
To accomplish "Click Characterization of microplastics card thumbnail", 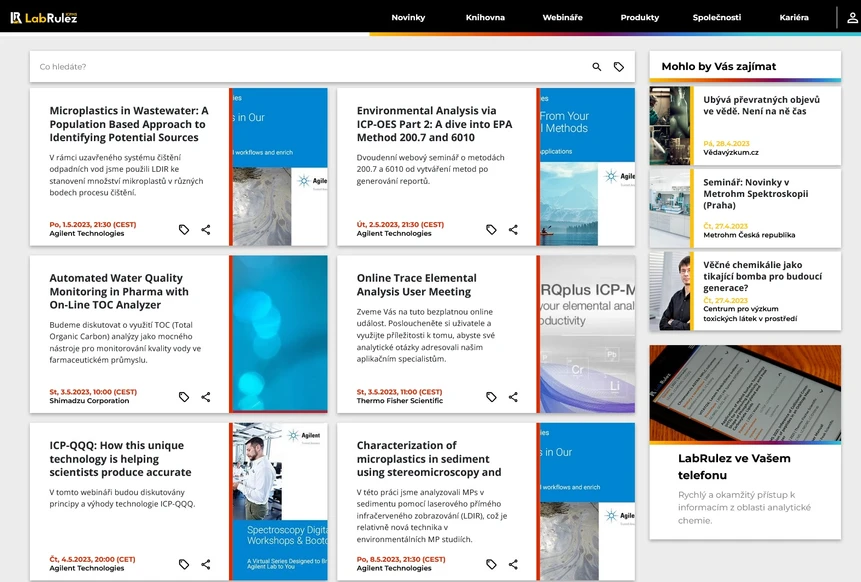I will click(x=586, y=501).
